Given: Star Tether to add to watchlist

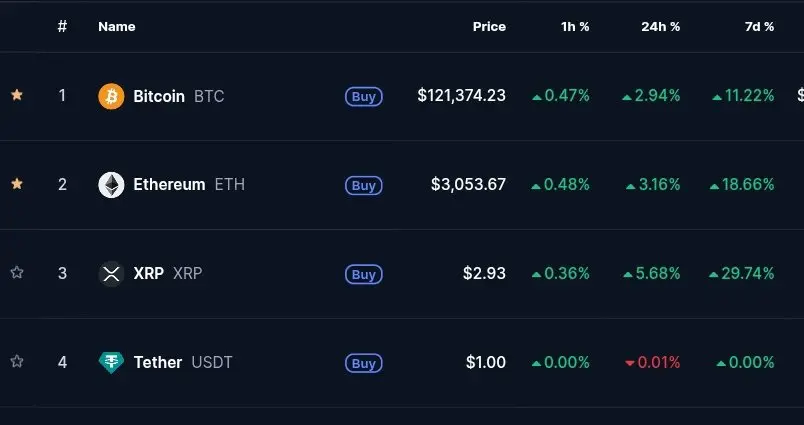Looking at the screenshot, I should pyautogui.click(x=17, y=361).
